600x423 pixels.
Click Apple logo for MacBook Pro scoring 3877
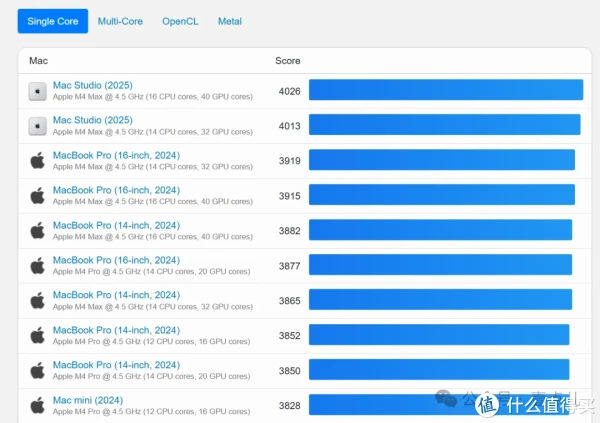click(x=37, y=266)
